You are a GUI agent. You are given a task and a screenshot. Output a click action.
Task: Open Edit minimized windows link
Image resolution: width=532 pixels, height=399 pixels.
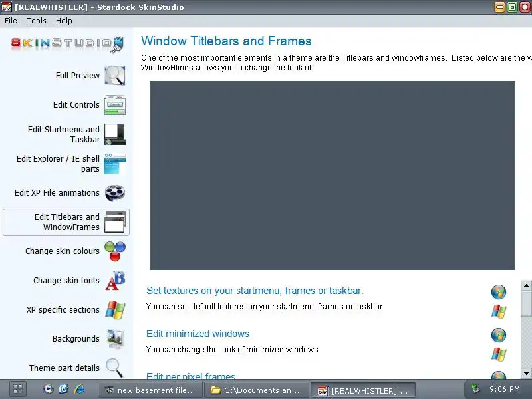pyautogui.click(x=198, y=334)
